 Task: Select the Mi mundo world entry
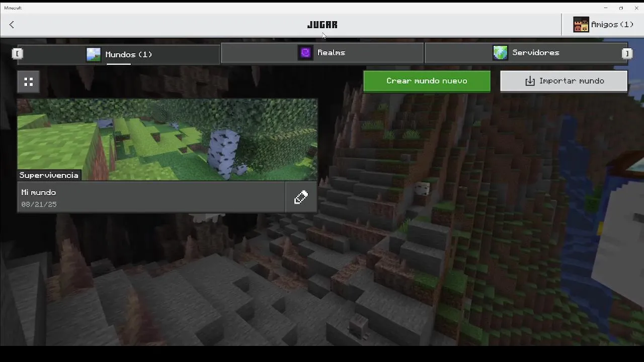coord(151,197)
